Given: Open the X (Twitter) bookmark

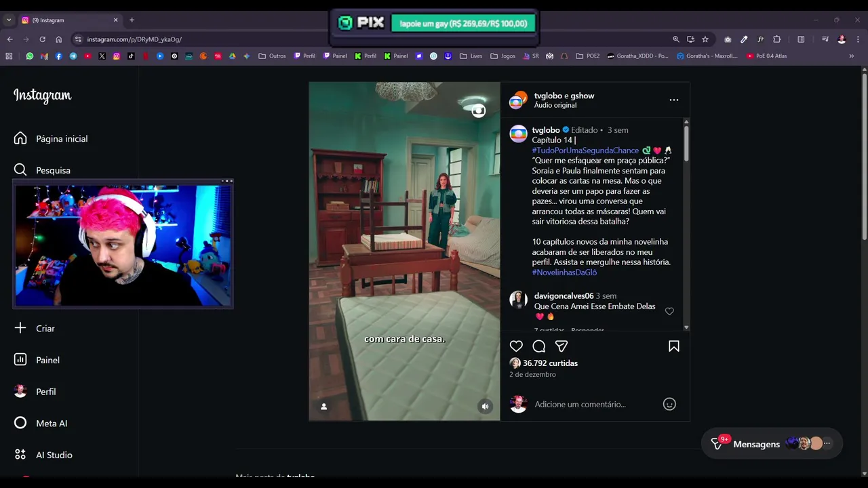Looking at the screenshot, I should tap(102, 56).
